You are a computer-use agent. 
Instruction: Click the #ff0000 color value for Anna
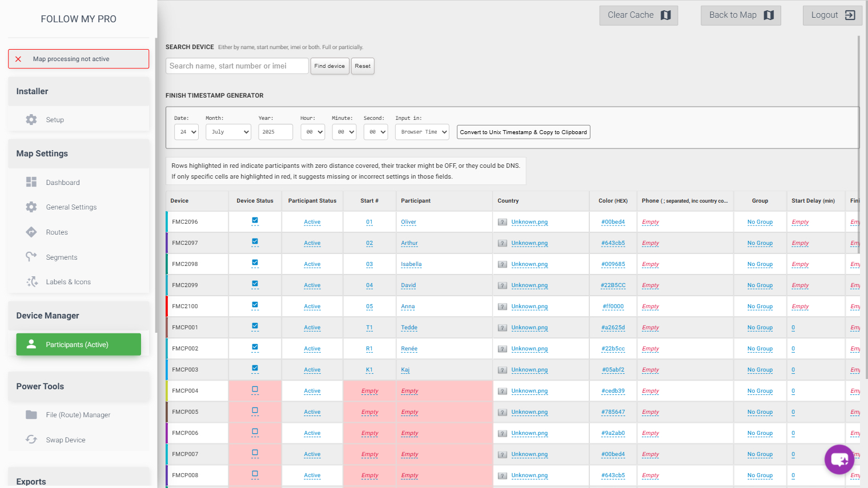(613, 306)
